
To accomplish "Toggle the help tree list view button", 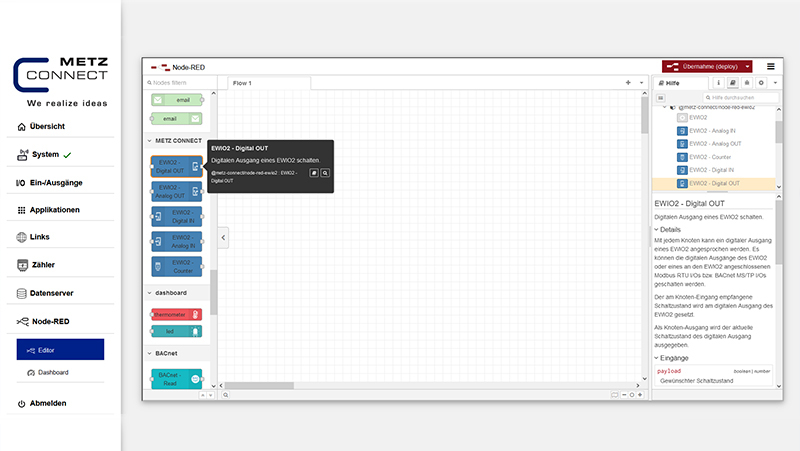I will (661, 98).
